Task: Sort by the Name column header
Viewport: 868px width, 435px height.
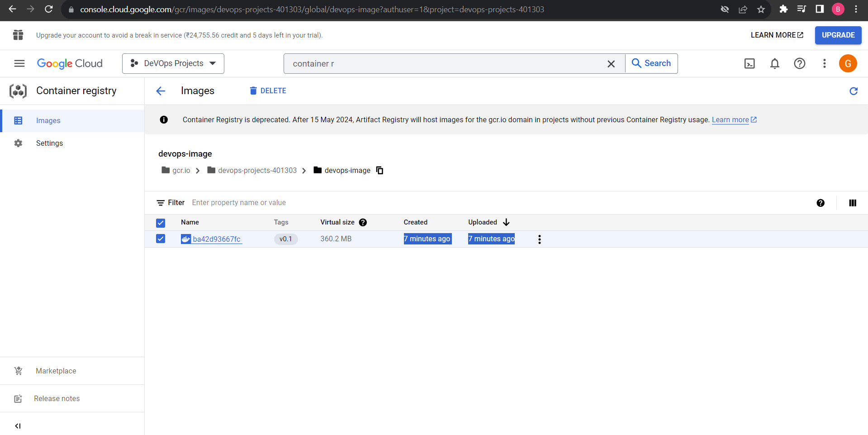Action: (190, 222)
